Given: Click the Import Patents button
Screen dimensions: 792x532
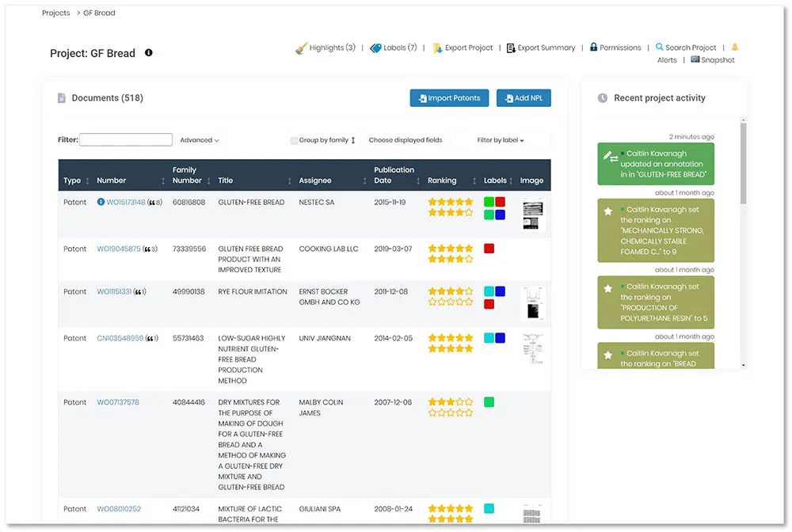Looking at the screenshot, I should (449, 98).
